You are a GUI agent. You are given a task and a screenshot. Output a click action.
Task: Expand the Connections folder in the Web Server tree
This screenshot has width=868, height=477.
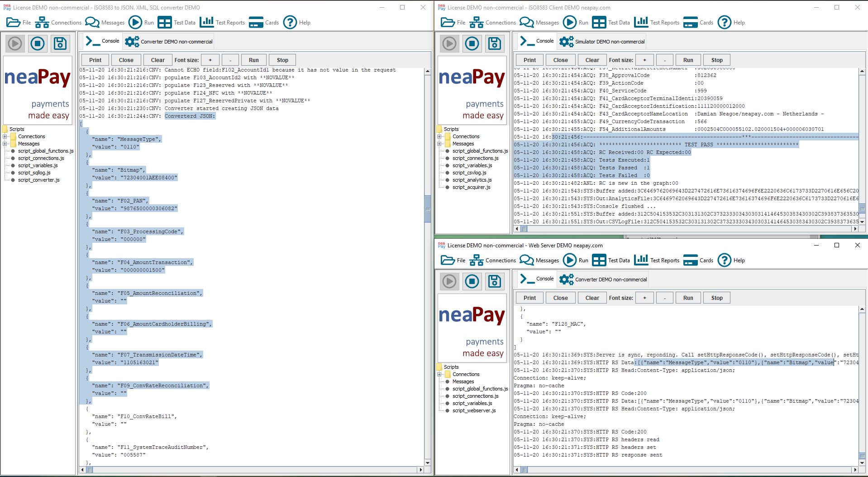(439, 374)
